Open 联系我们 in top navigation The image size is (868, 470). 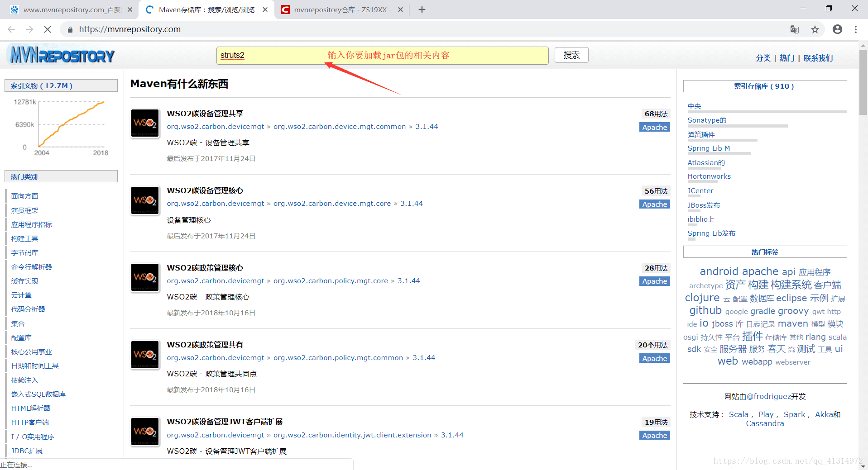818,58
